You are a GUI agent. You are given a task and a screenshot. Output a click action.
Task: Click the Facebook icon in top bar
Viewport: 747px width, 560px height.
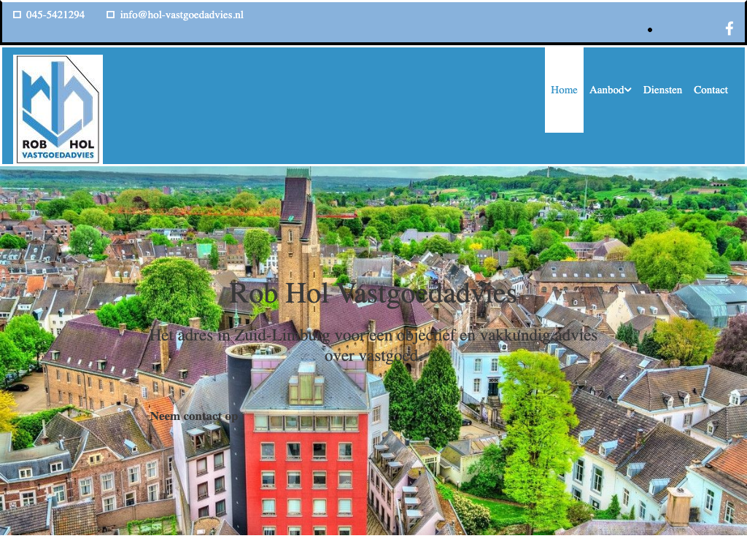click(x=729, y=28)
